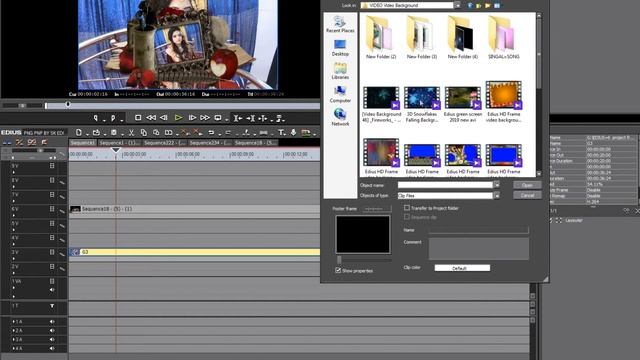This screenshot has height=360, width=640.
Task: Click the Undo arrow icon
Action: (211, 133)
